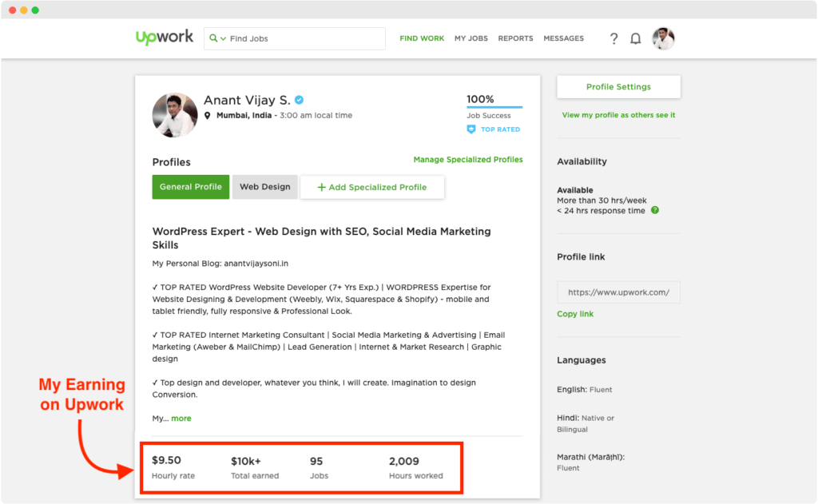Click the Profile Settings button

click(x=618, y=86)
